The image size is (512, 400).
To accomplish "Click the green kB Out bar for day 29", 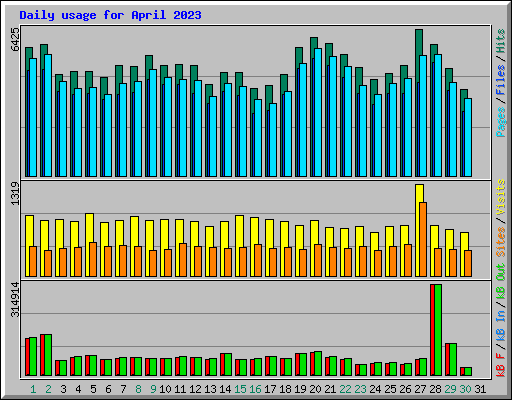I will [x=453, y=360].
